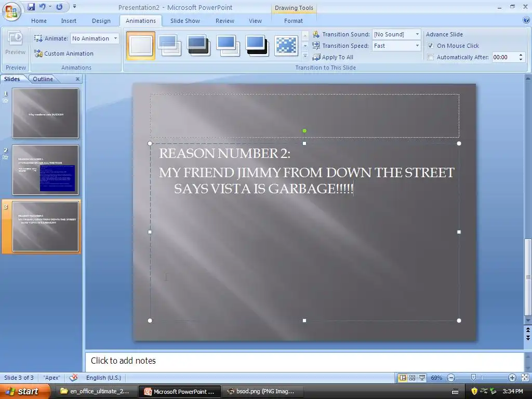The height and width of the screenshot is (399, 532).
Task: Redo action in Quick Access toolbar
Action: pyautogui.click(x=59, y=7)
